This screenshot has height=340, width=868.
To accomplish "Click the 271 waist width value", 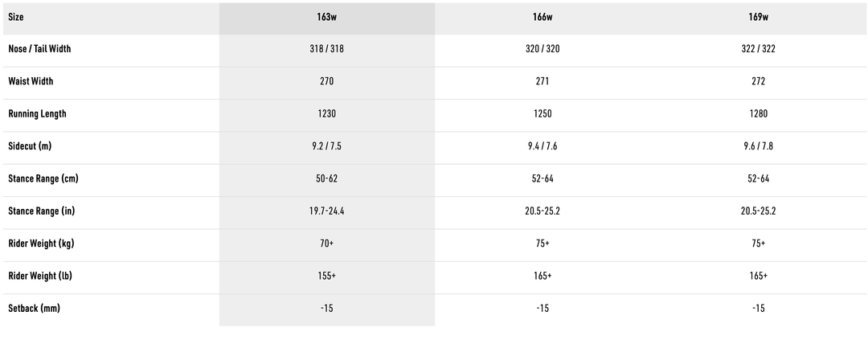I will click(542, 81).
